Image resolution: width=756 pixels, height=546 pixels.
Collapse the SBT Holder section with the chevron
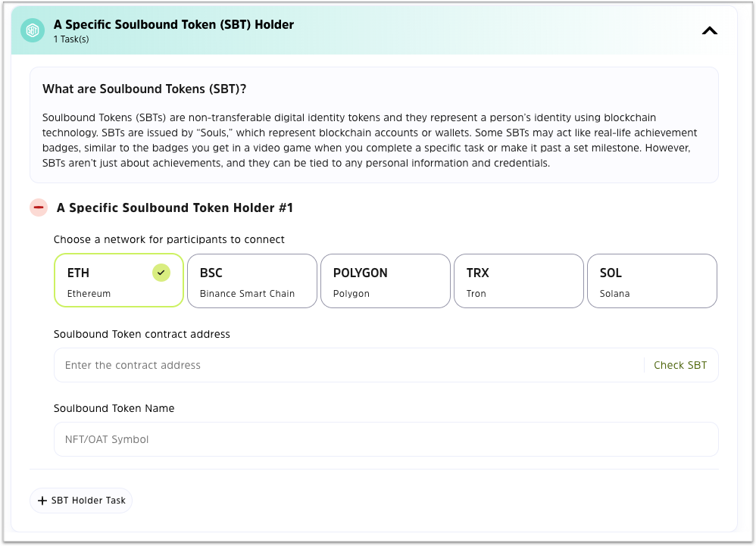coord(709,31)
